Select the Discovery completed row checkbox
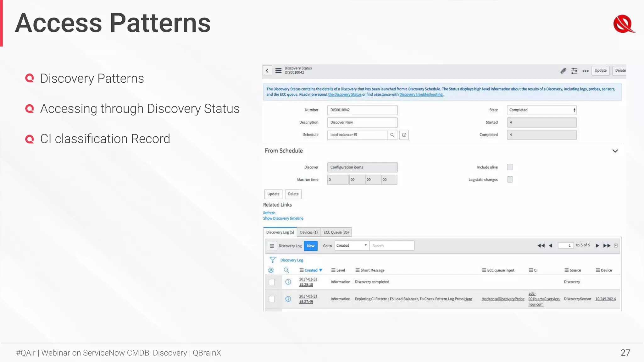 [x=272, y=282]
